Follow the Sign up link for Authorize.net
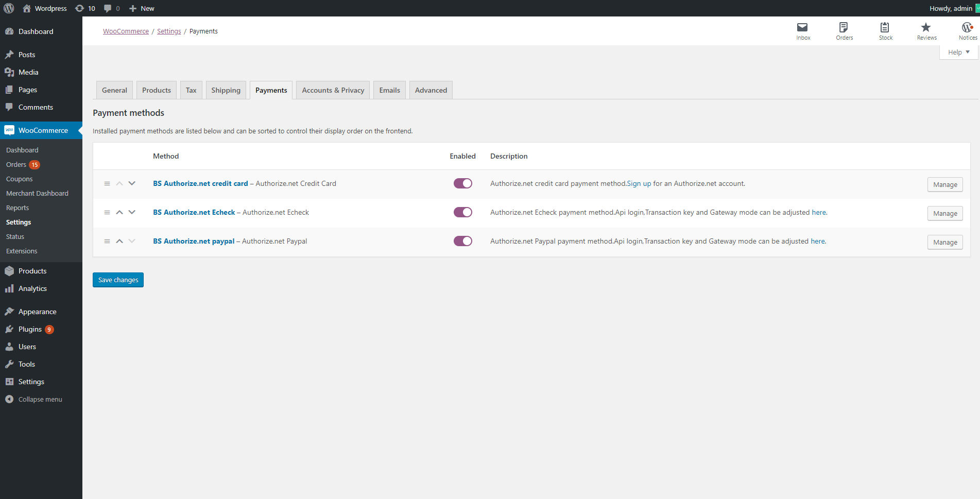980x499 pixels. [639, 183]
